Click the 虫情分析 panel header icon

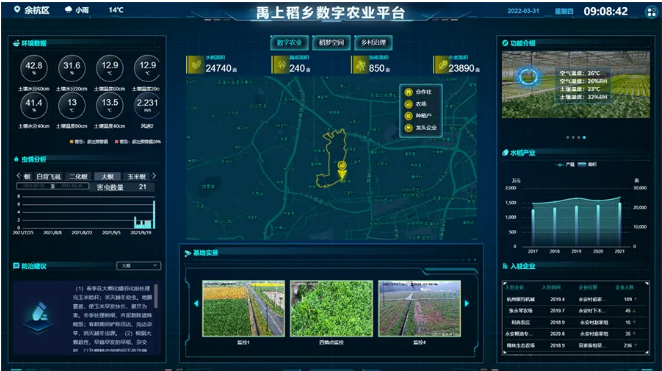point(16,159)
